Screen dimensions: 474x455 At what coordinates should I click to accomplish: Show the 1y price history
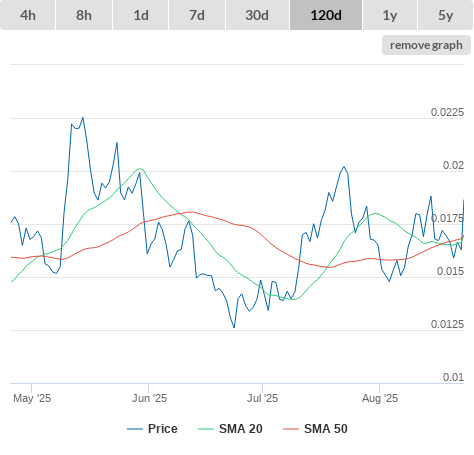(390, 15)
